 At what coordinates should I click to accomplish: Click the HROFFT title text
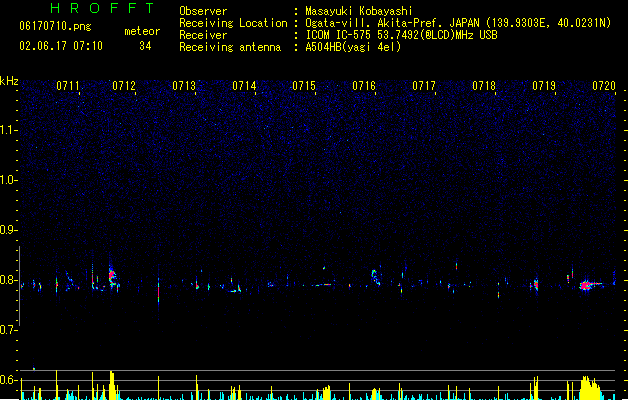click(x=102, y=8)
